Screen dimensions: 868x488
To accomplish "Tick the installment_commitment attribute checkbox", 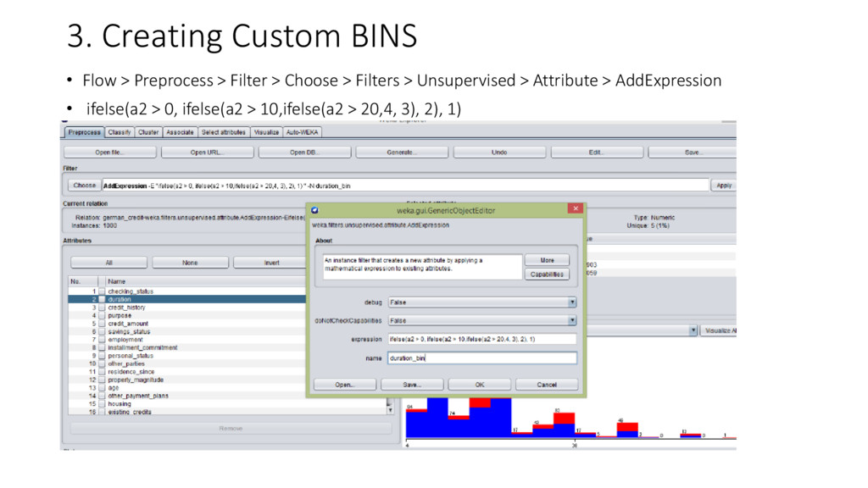I will pos(102,347).
